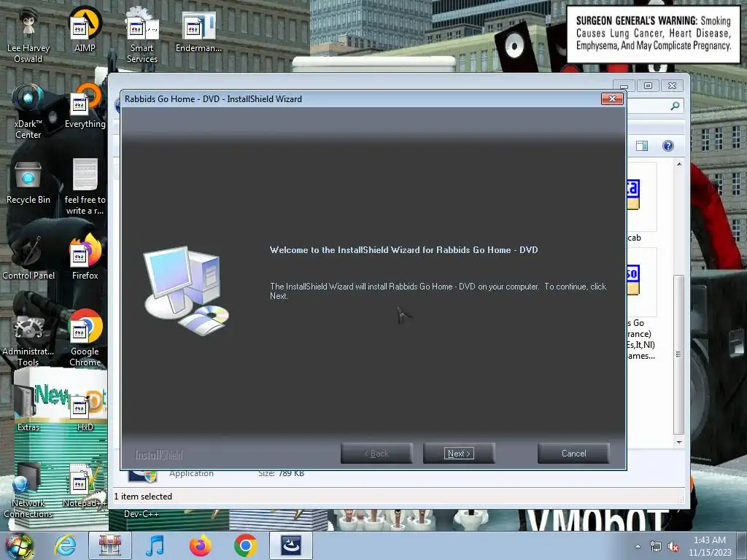
Task: Open Recycle Bin on desktop
Action: click(x=28, y=183)
